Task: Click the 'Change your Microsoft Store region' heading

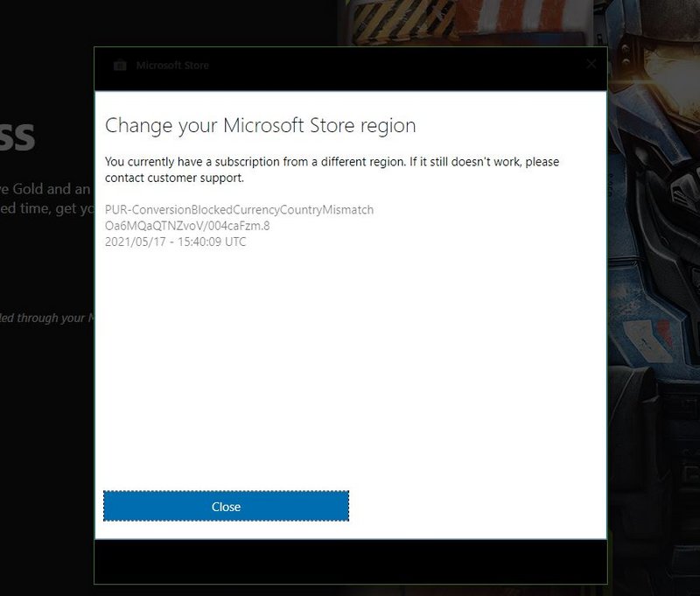Action: point(260,125)
